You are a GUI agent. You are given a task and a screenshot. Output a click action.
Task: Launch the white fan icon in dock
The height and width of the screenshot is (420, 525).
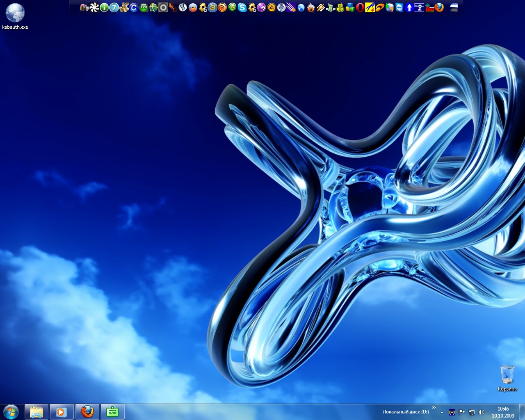pyautogui.click(x=94, y=7)
